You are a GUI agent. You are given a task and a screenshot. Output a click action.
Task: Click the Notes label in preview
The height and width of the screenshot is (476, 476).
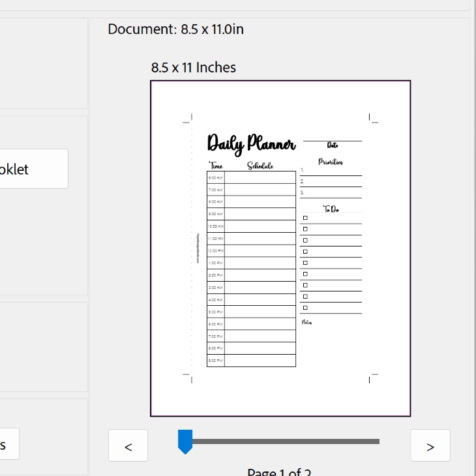pos(306,322)
